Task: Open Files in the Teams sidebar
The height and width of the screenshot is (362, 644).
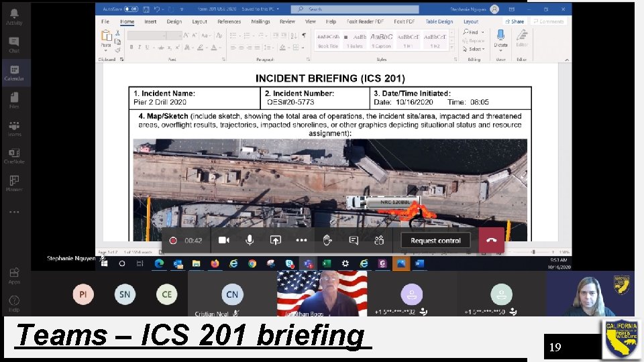Action: pos(14,101)
